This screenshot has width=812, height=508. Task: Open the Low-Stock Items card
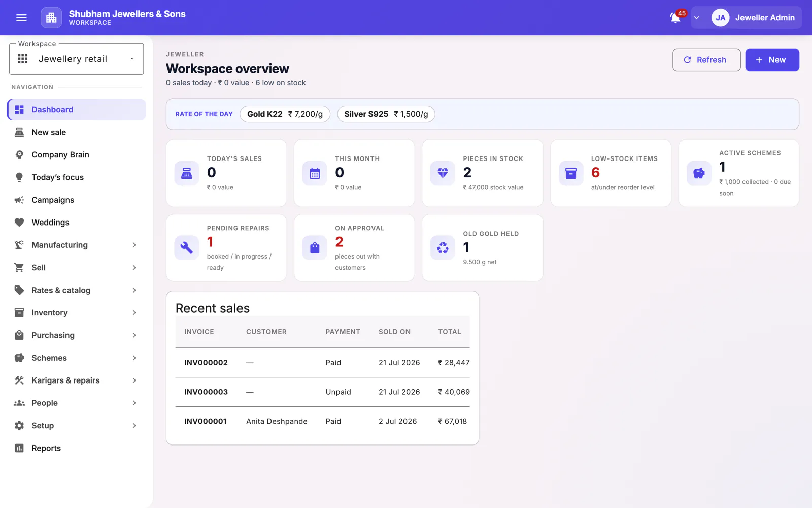tap(611, 173)
